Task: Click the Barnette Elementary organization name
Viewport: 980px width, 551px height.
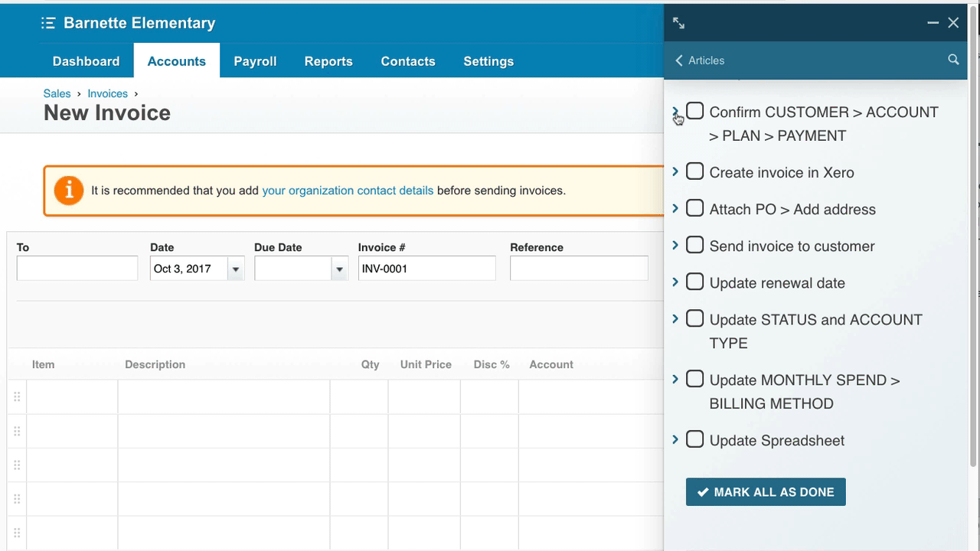Action: 139,23
